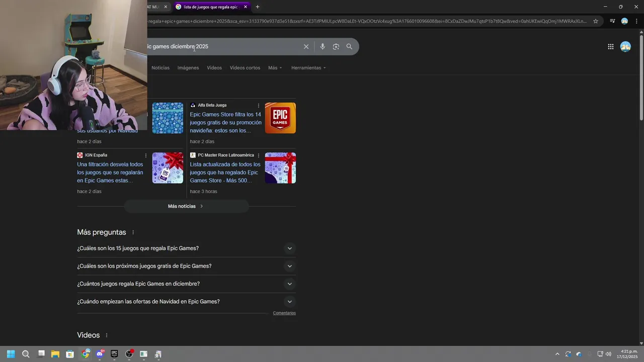644x362 pixels.
Task: Click the IGN España article gift thumbnail
Action: (x=168, y=168)
